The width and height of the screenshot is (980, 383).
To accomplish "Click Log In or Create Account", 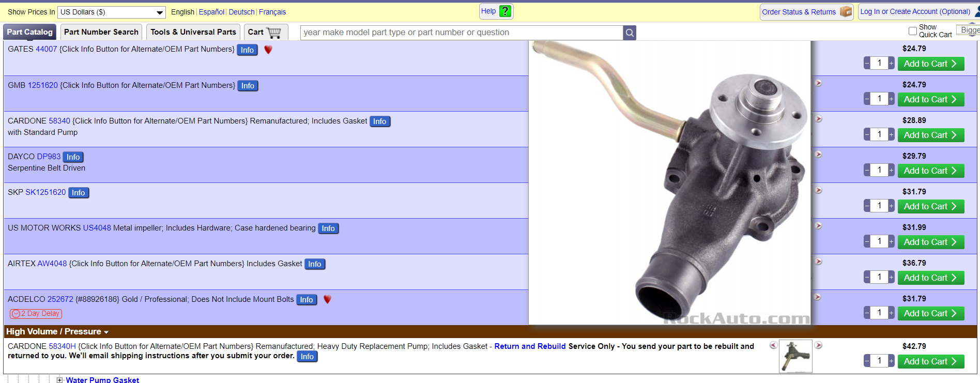I will click(915, 12).
